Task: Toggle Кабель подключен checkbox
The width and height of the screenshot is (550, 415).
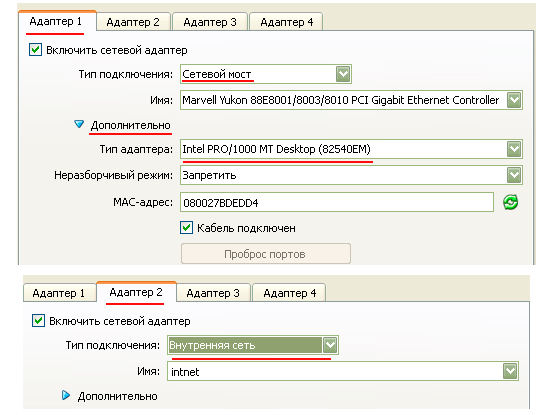Action: coord(186,228)
